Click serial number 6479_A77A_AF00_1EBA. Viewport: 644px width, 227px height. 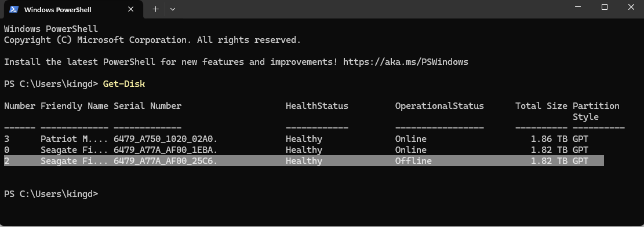(166, 150)
